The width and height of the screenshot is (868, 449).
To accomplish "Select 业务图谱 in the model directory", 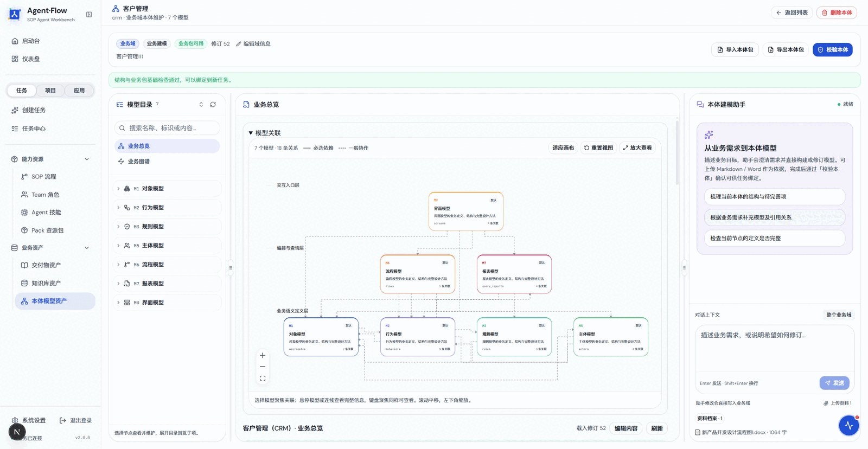I will click(x=167, y=162).
